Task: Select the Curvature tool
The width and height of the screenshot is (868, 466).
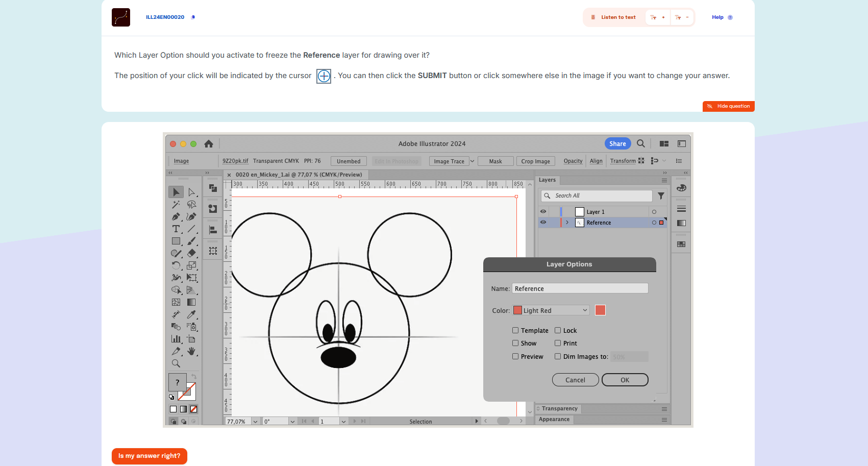Action: 191,216
